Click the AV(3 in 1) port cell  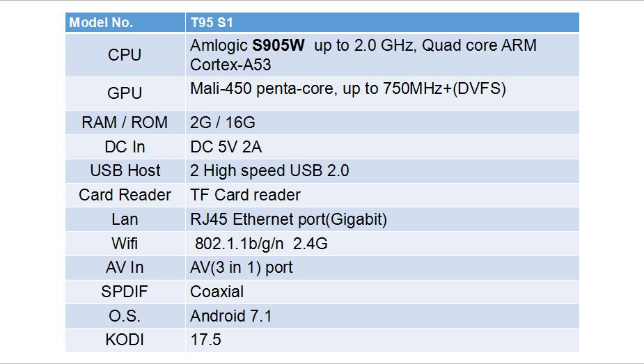[x=382, y=267]
